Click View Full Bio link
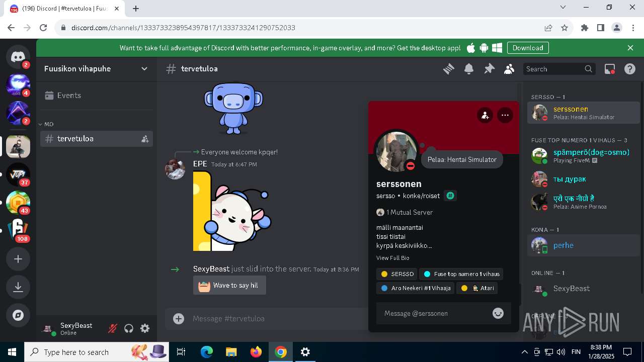 tap(392, 258)
